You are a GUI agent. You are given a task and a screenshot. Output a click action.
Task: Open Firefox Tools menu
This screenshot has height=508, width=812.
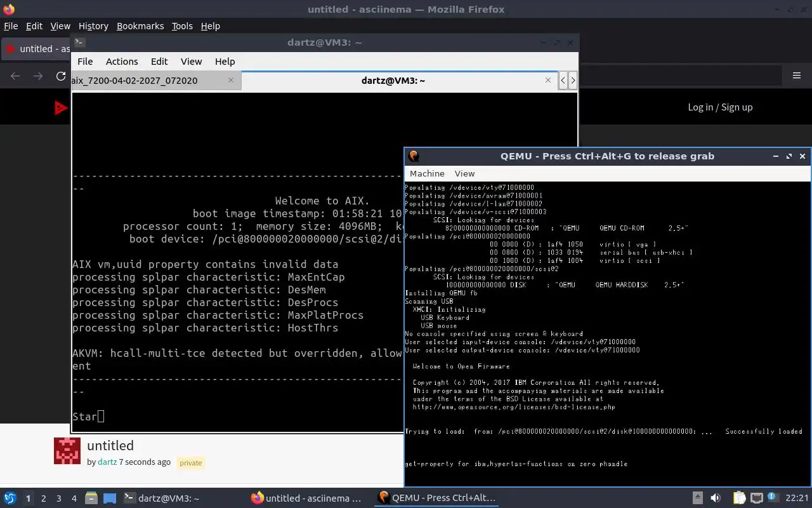click(182, 26)
